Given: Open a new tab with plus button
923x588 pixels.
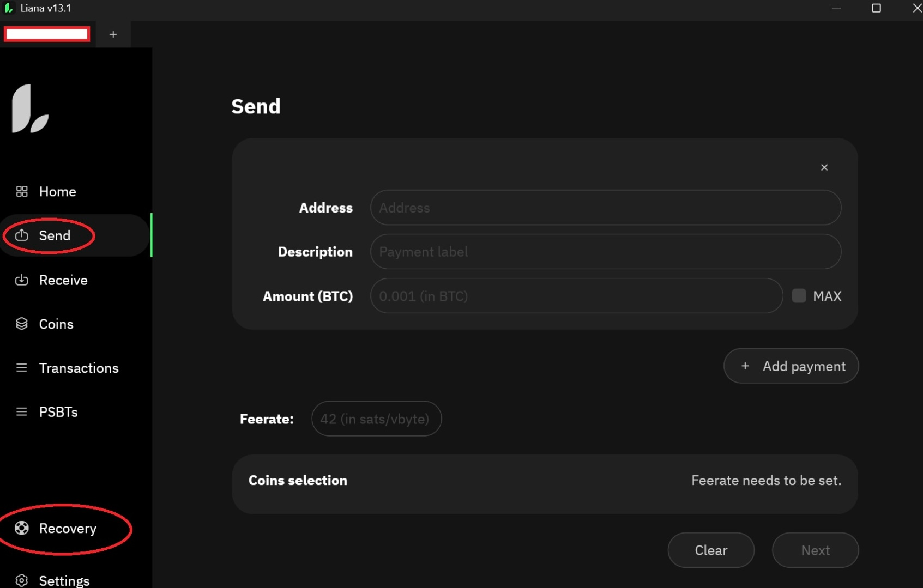Looking at the screenshot, I should [113, 34].
